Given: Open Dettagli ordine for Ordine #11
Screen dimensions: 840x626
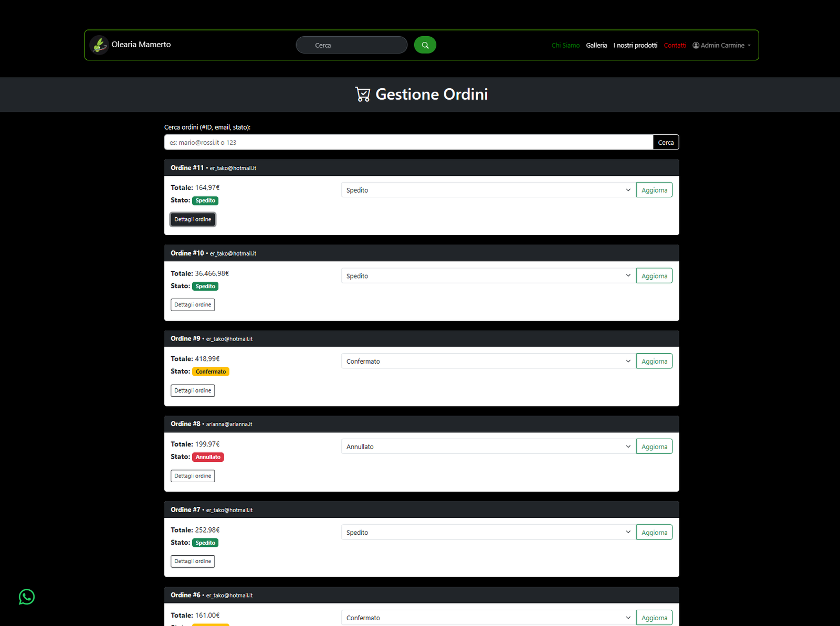Looking at the screenshot, I should click(192, 219).
